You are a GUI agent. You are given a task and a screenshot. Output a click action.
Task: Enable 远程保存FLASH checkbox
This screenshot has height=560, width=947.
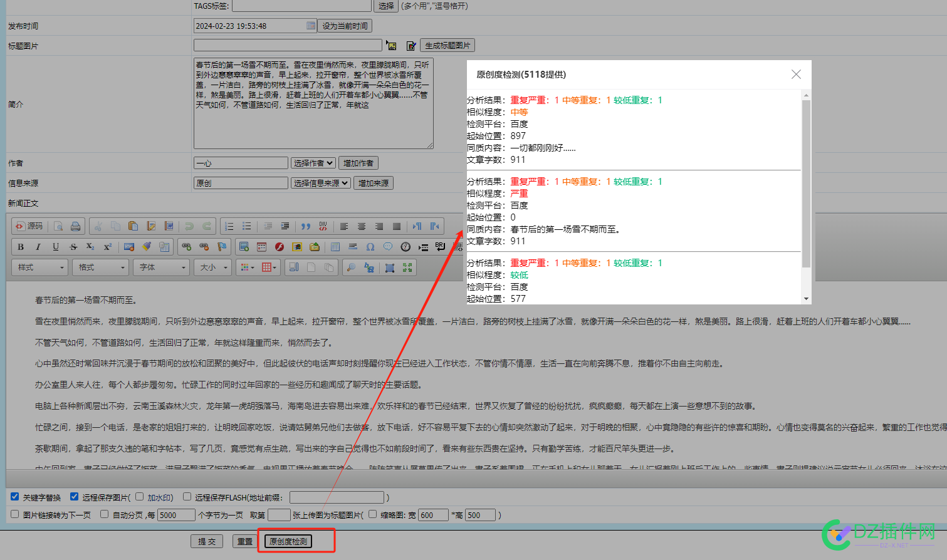[187, 497]
